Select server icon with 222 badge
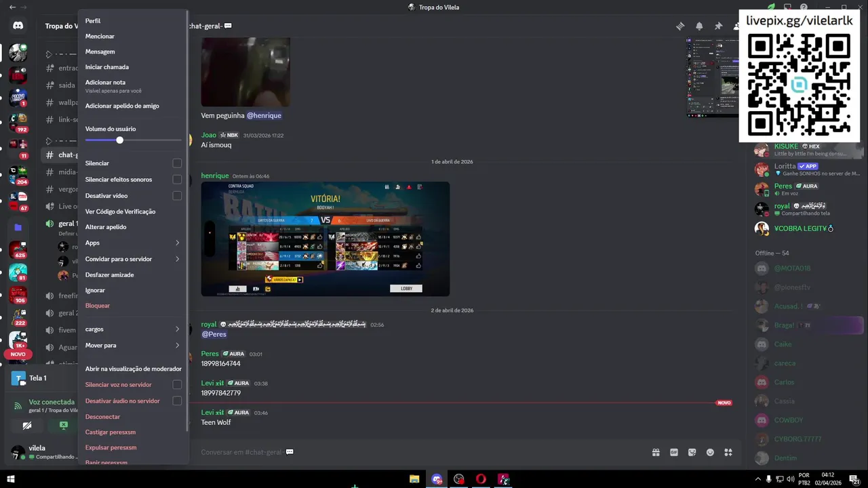Viewport: 868px width, 488px height. 18,317
